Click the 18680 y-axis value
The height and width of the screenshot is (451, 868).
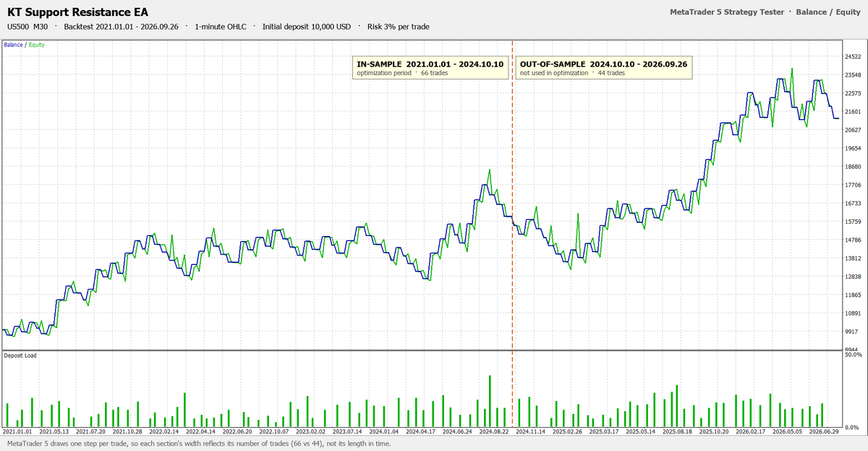coord(854,167)
